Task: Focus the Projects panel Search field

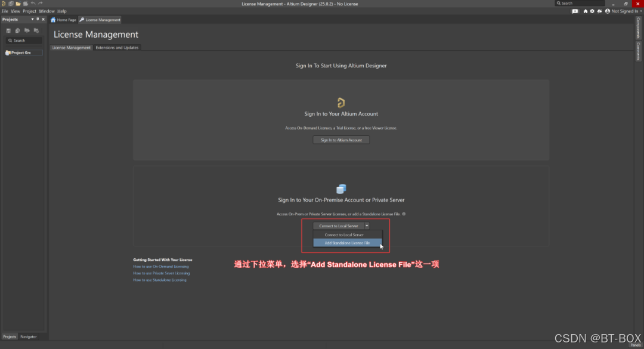Action: (x=24, y=41)
